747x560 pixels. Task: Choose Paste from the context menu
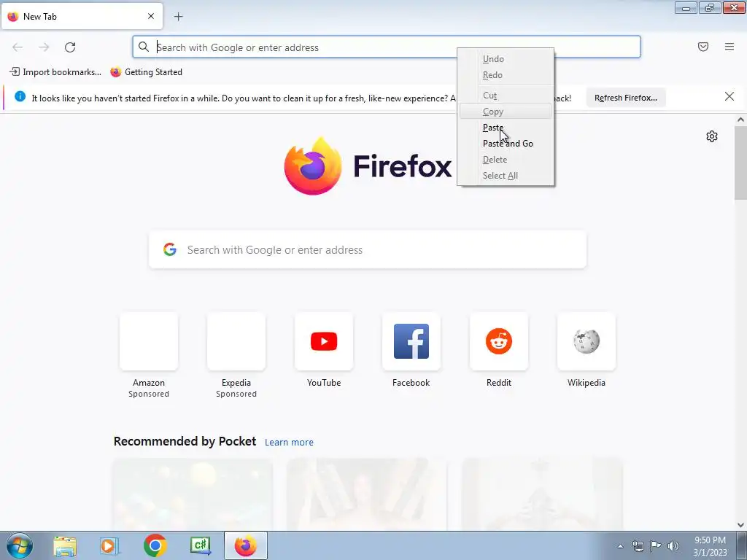506,128
